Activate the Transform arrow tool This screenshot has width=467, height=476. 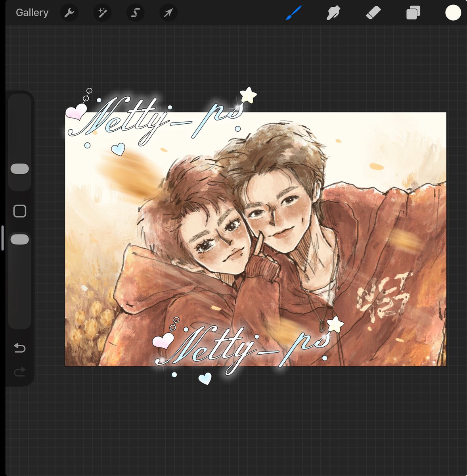click(168, 13)
